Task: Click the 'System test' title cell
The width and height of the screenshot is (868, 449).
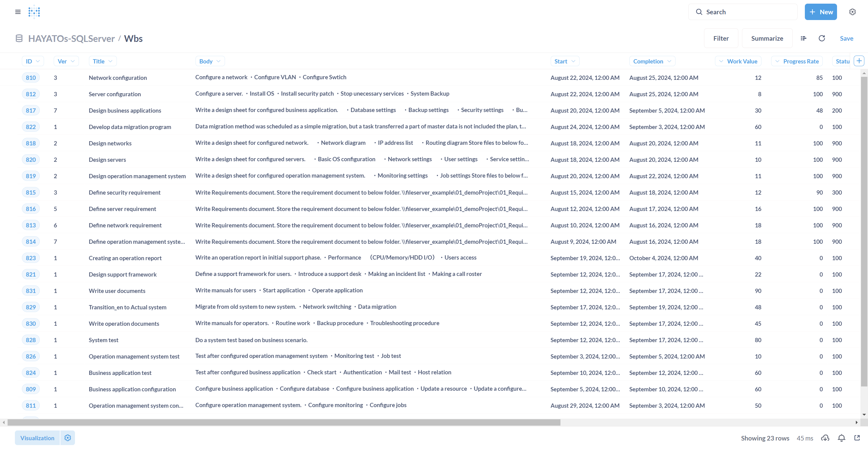Action: coord(104,340)
